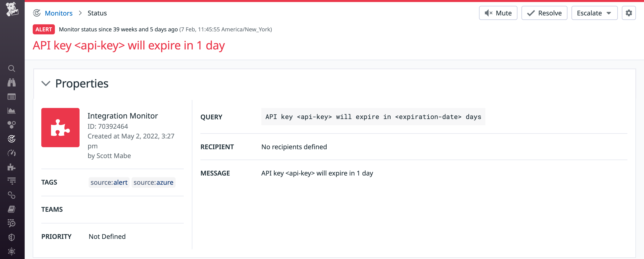The width and height of the screenshot is (644, 259).
Task: Open global search from the sidebar
Action: [12, 69]
